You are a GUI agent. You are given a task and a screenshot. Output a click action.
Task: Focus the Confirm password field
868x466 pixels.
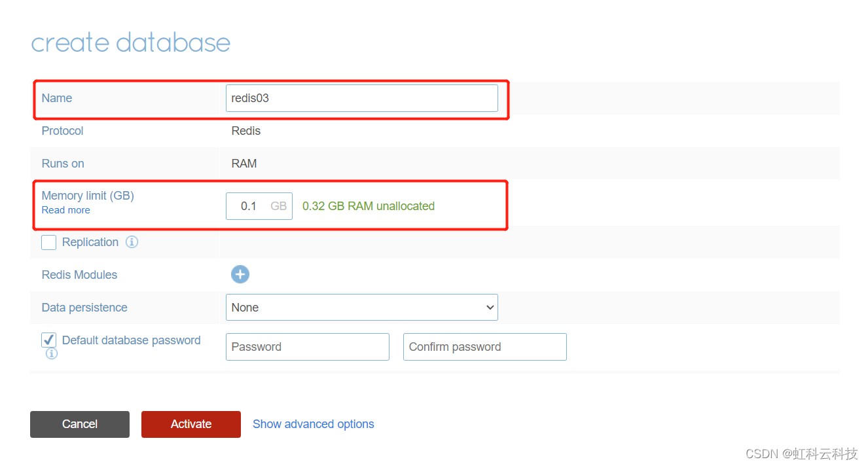tap(485, 347)
